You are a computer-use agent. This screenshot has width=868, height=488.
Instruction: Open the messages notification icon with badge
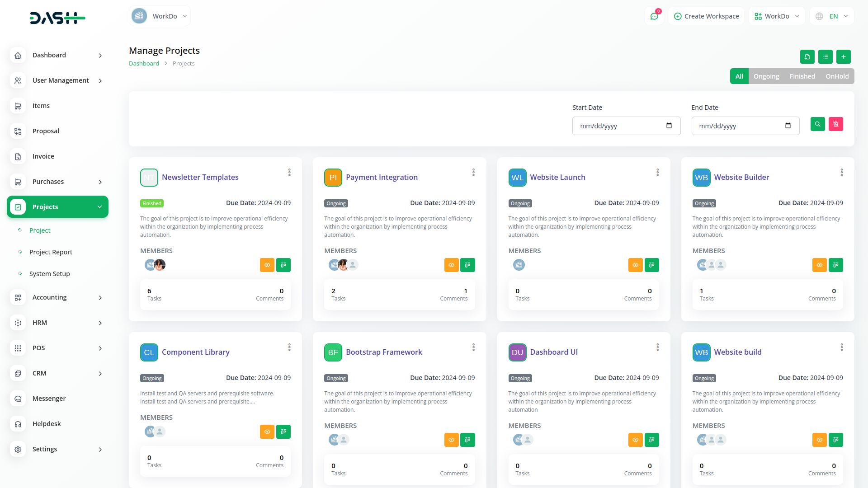(654, 16)
